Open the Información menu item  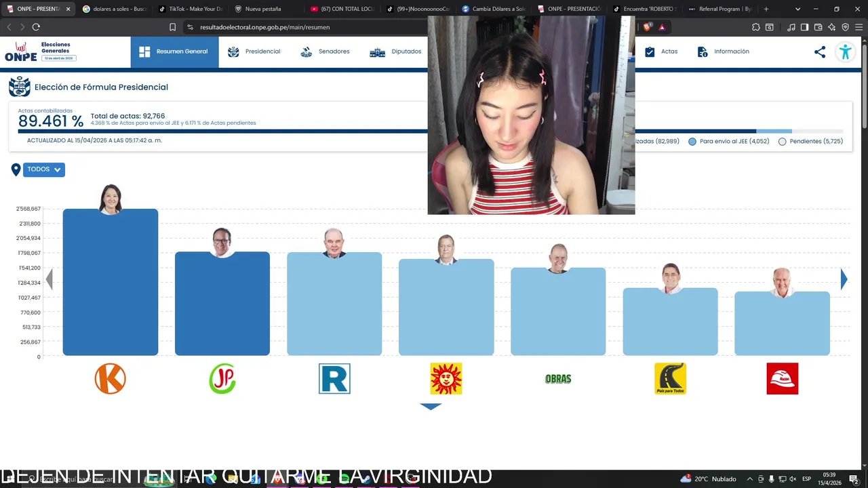tap(723, 52)
